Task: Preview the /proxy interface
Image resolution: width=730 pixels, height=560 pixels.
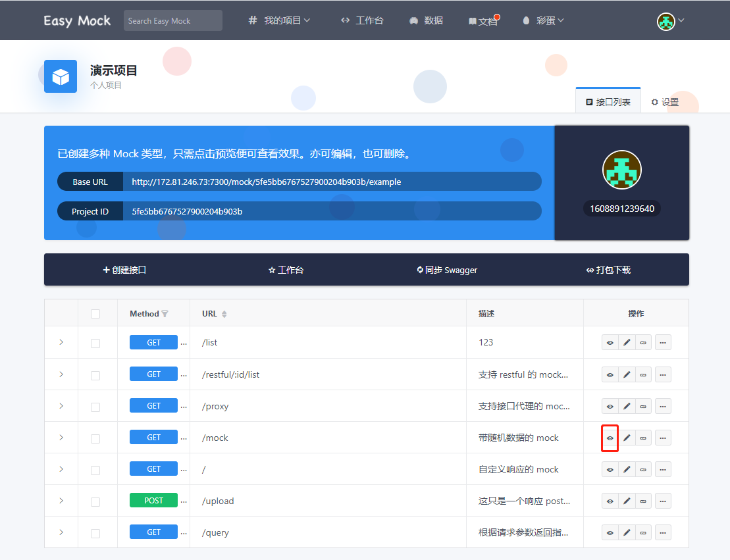Action: pos(610,407)
